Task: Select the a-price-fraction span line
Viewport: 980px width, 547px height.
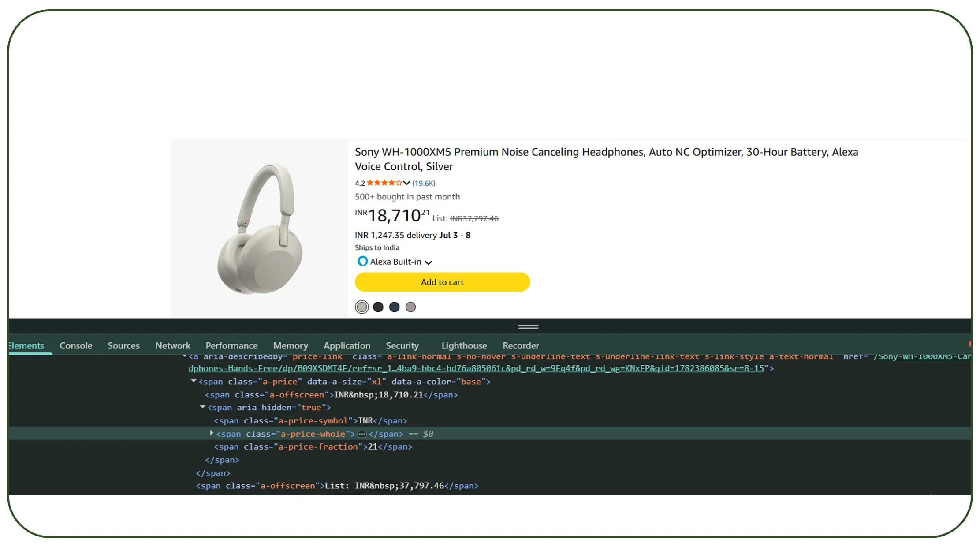Action: [313, 447]
